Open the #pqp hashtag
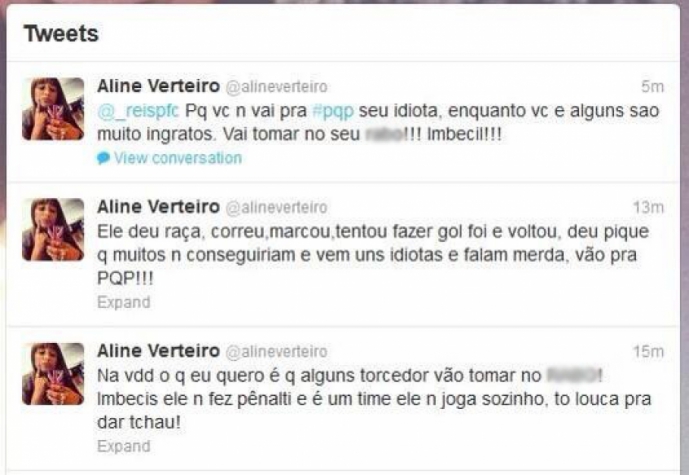Screen dimensions: 689x475 333,111
